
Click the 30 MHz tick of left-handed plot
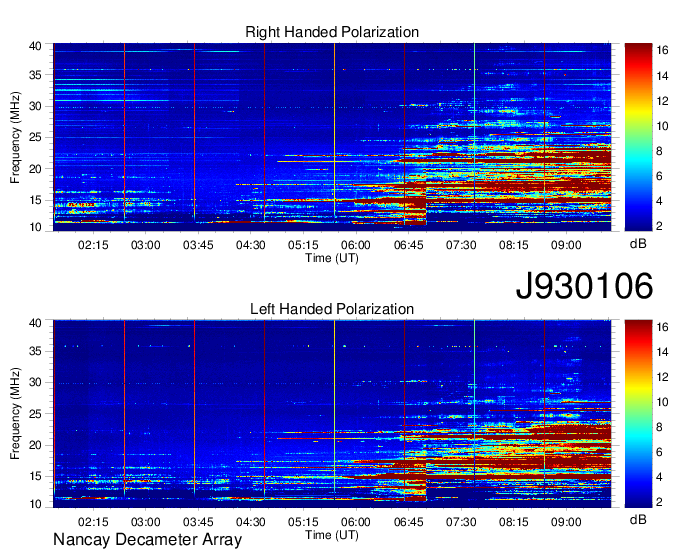[x=35, y=382]
